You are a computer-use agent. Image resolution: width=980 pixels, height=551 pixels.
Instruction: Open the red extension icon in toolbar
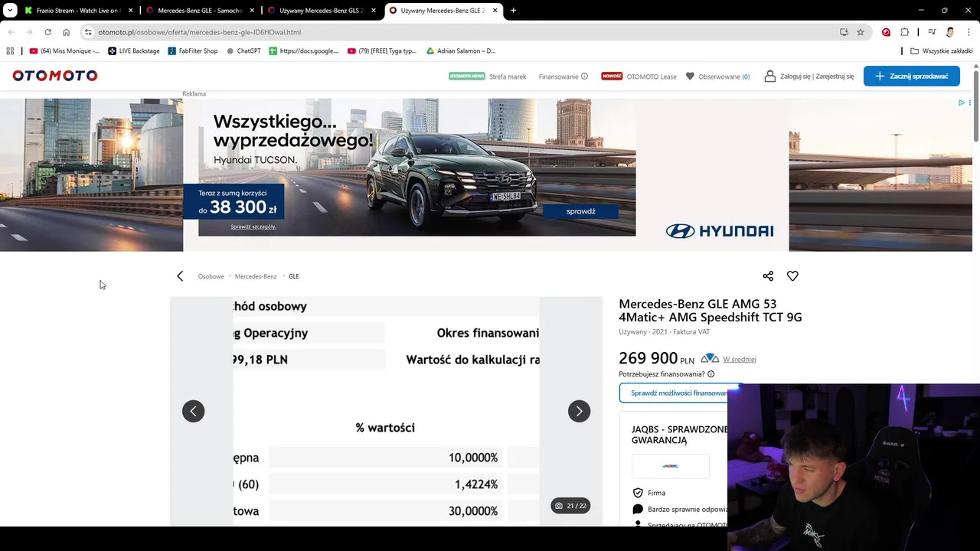tap(886, 32)
